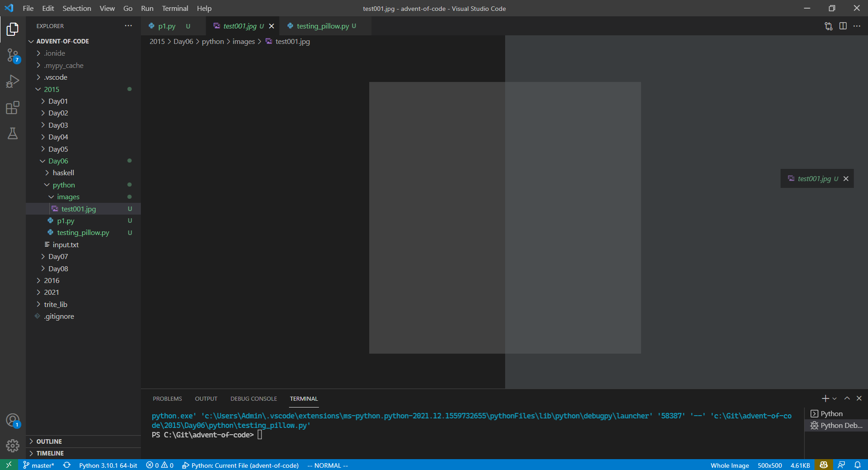Select the Python terminal entry
868x470 pixels.
pos(836,414)
